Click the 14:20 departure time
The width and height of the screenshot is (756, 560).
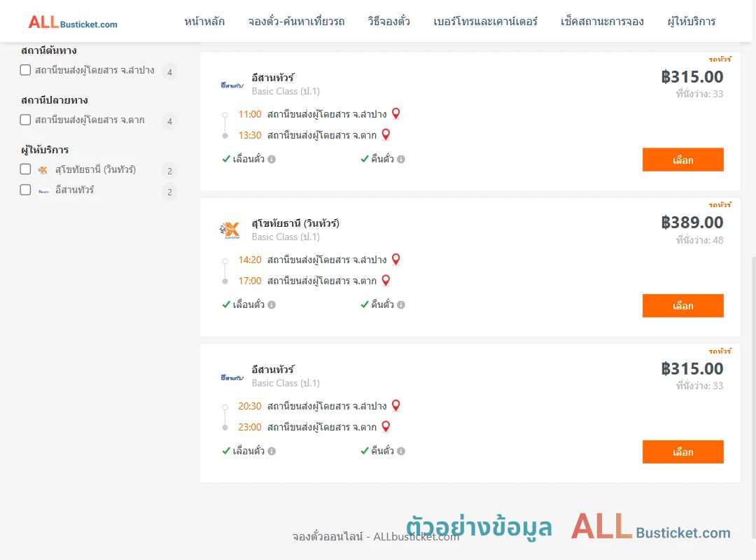[250, 260]
